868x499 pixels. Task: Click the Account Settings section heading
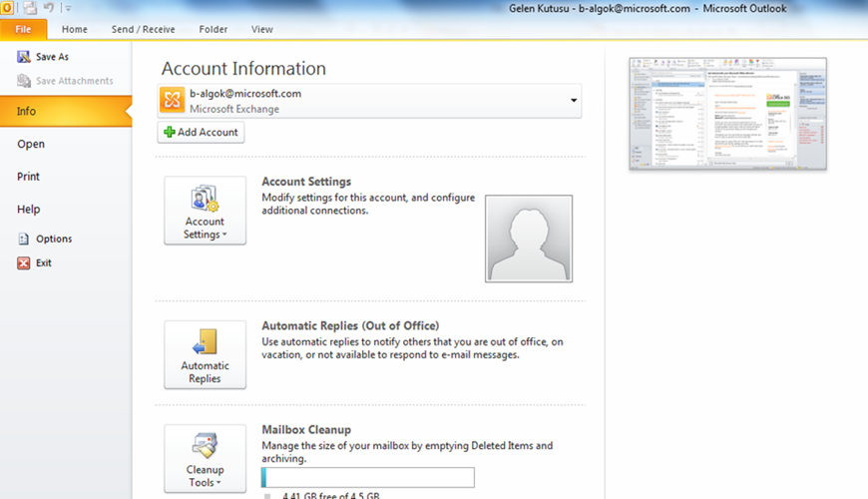306,182
